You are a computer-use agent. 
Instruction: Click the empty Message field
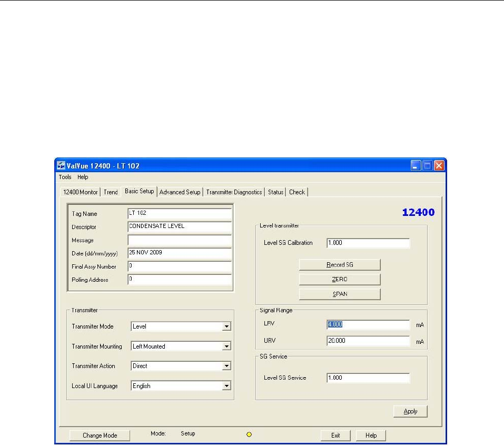[x=180, y=240]
